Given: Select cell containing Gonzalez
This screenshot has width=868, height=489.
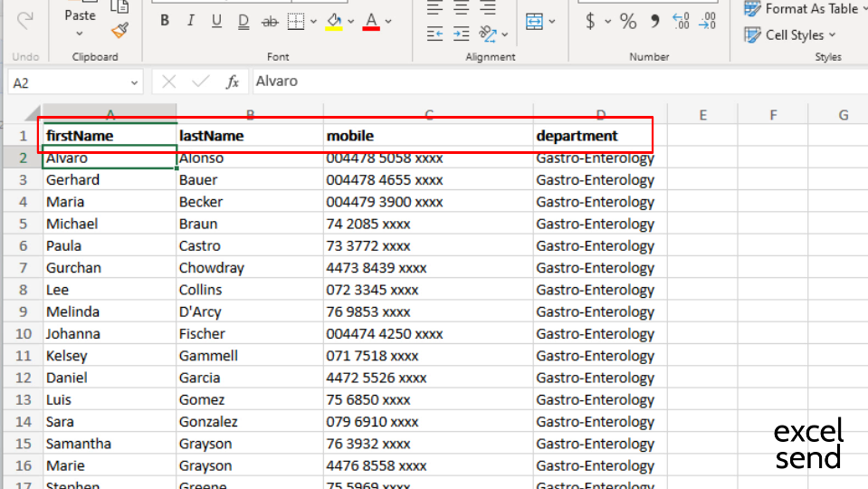Looking at the screenshot, I should [250, 421].
